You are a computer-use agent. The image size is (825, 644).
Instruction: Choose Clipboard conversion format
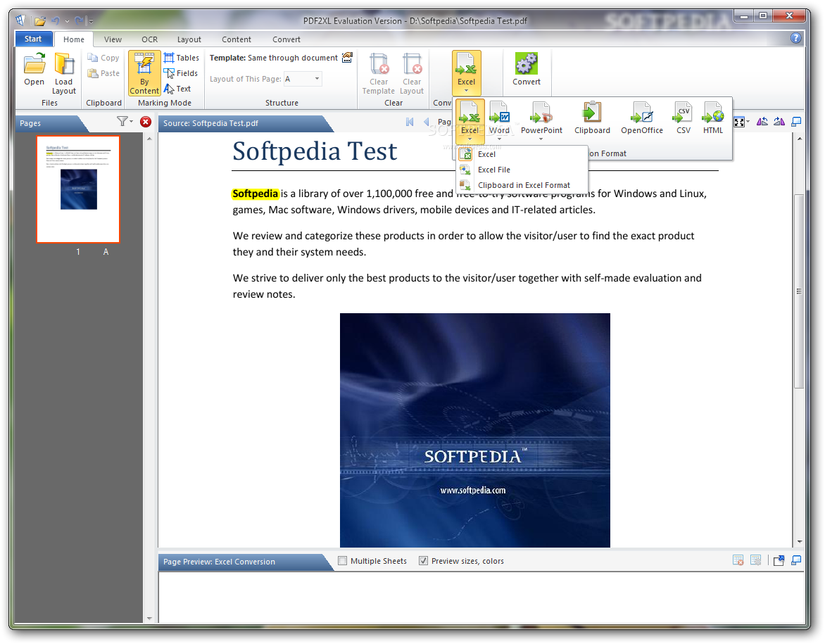pos(592,118)
